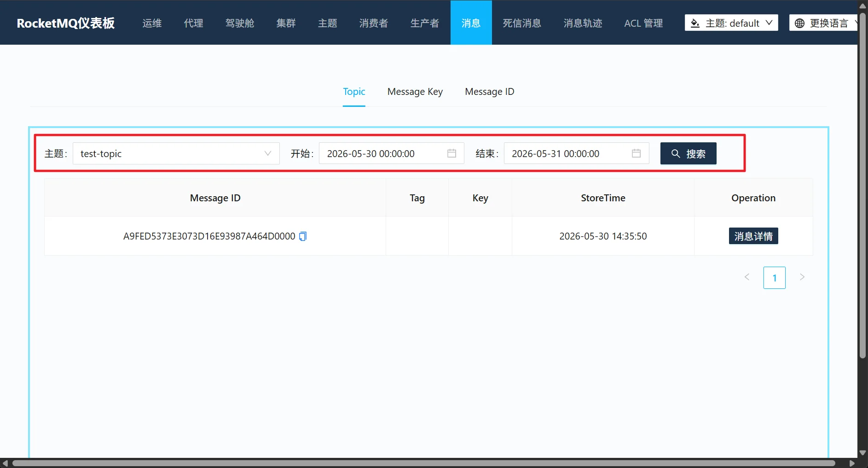
Task: Go to the previous page arrow
Action: click(x=747, y=277)
